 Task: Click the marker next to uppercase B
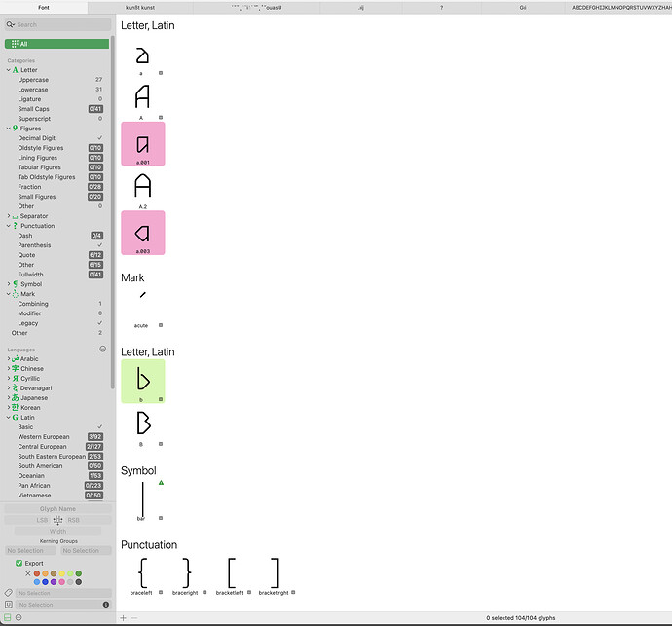[161, 444]
